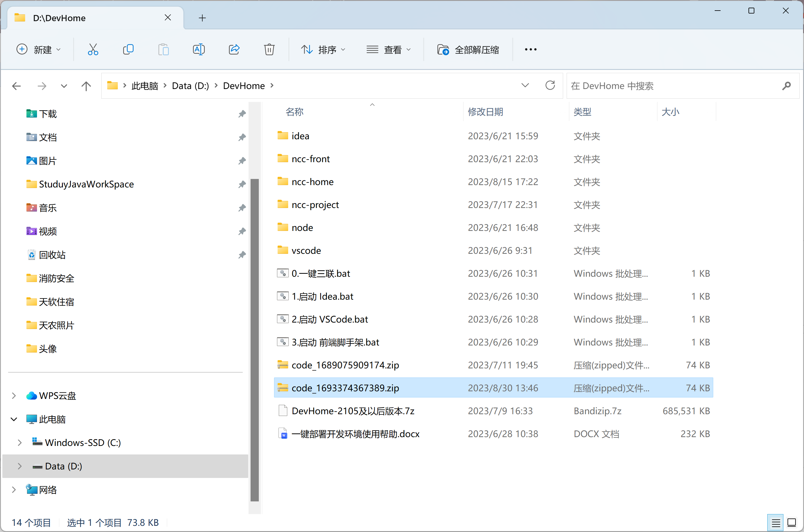Open the 查看 view menu
This screenshot has height=532, width=804.
389,50
